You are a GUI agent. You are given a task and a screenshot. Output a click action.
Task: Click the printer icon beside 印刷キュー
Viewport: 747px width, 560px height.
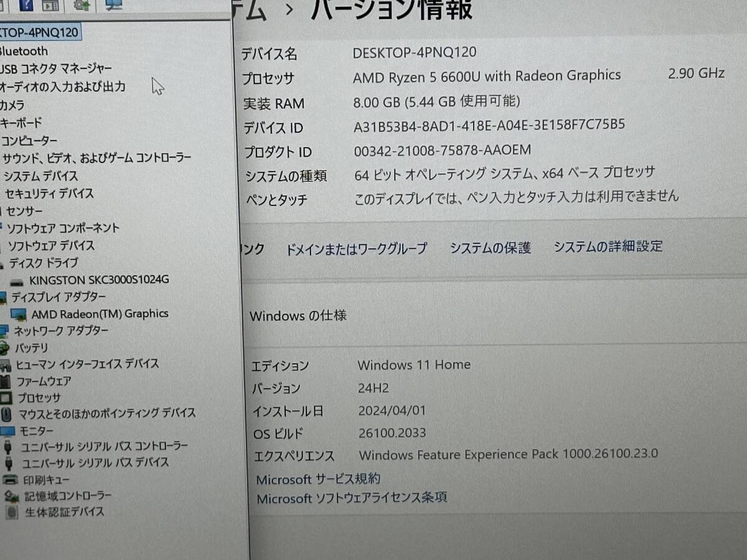tap(10, 480)
